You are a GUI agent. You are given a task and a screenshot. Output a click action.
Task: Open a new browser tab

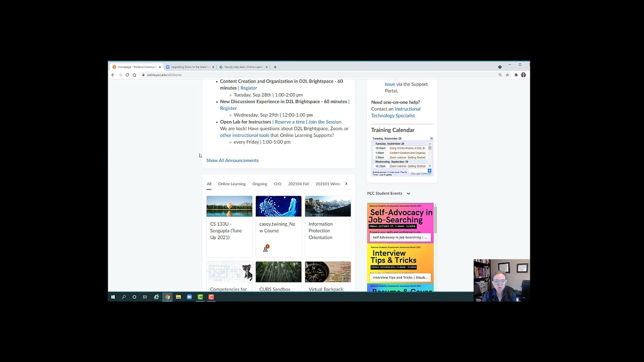275,67
